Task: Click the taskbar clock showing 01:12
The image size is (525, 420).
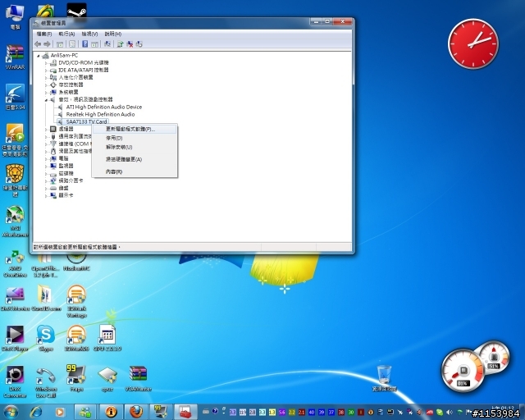Action: pos(504,409)
